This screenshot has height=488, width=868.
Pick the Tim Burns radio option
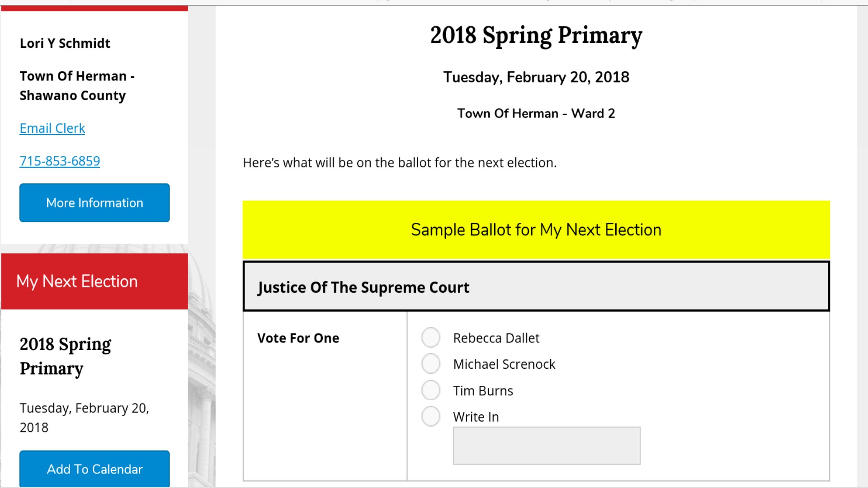tap(430, 390)
